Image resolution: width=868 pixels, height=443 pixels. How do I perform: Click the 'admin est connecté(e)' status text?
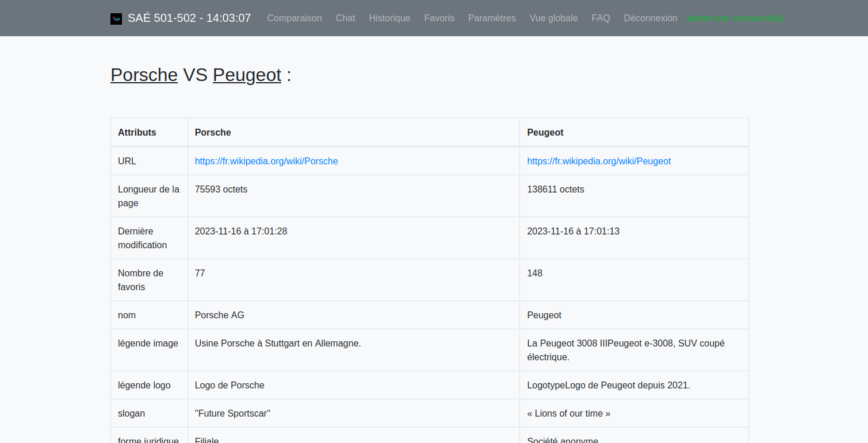coord(735,18)
